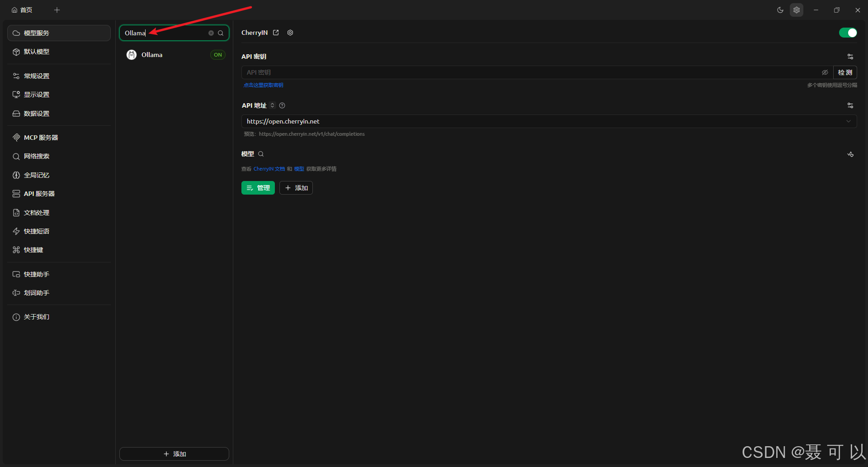
Task: Click API address help question icon
Action: [282, 105]
